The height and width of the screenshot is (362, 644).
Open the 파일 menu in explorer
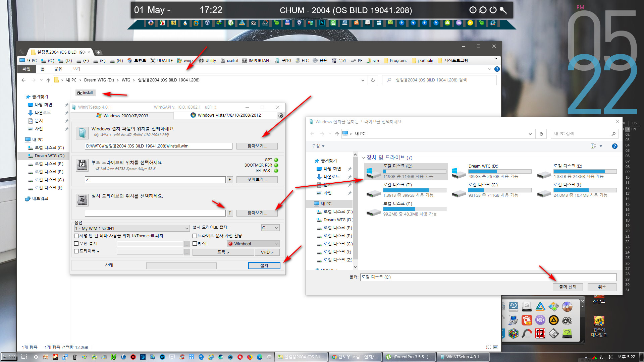(26, 69)
